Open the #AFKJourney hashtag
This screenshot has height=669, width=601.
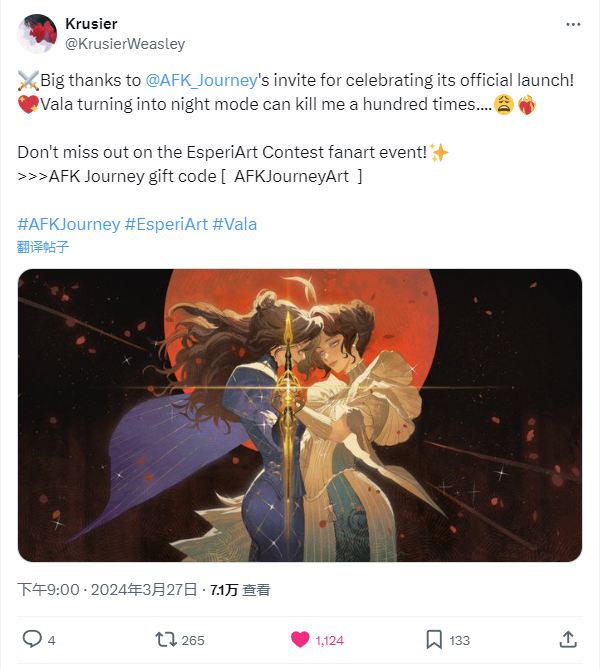[69, 224]
